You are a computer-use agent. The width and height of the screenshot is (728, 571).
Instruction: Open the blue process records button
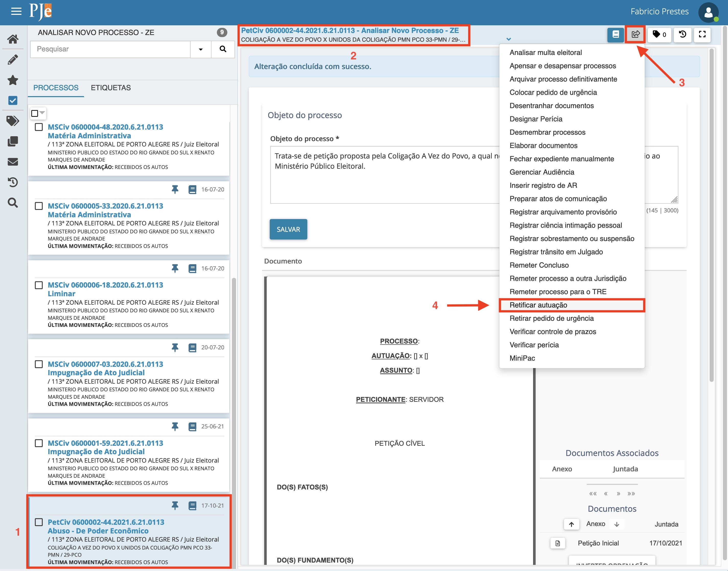tap(615, 35)
